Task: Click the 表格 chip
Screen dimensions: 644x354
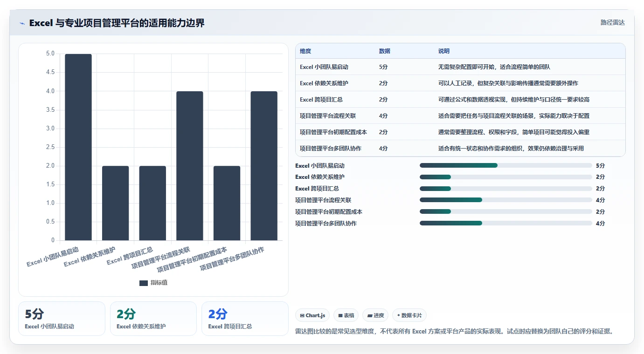Action: pos(346,315)
